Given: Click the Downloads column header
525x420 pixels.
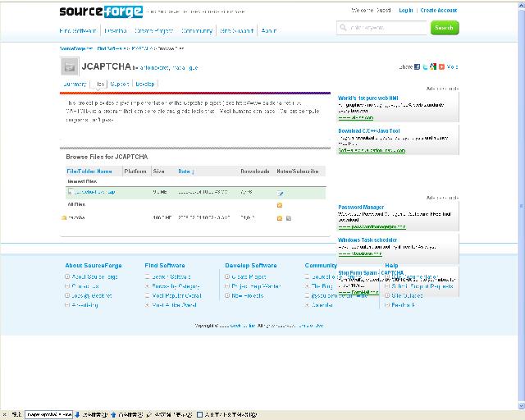Looking at the screenshot, I should point(255,171).
